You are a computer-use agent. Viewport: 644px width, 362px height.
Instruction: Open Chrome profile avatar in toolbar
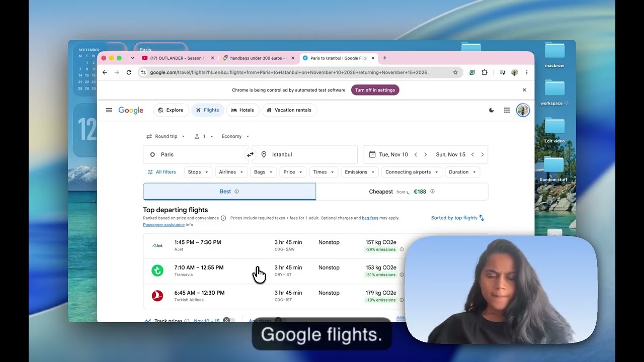point(514,72)
